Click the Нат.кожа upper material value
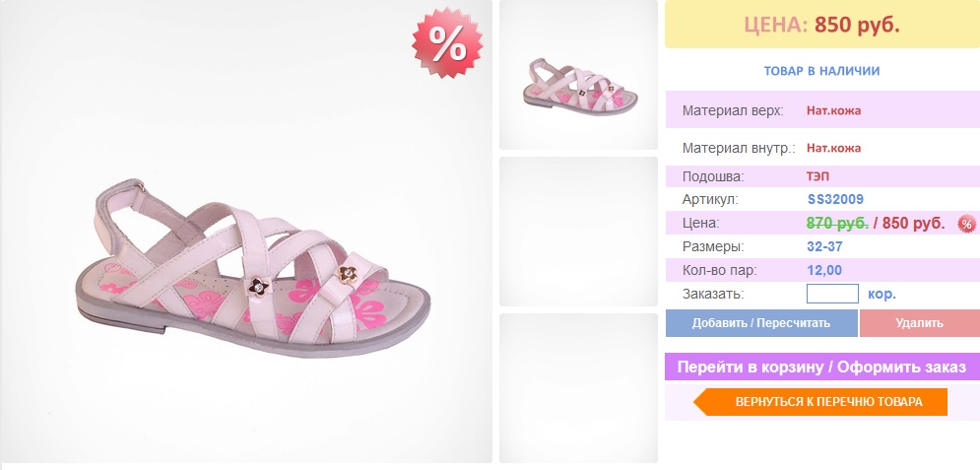Screen dimensions: 980x470 coord(833,110)
